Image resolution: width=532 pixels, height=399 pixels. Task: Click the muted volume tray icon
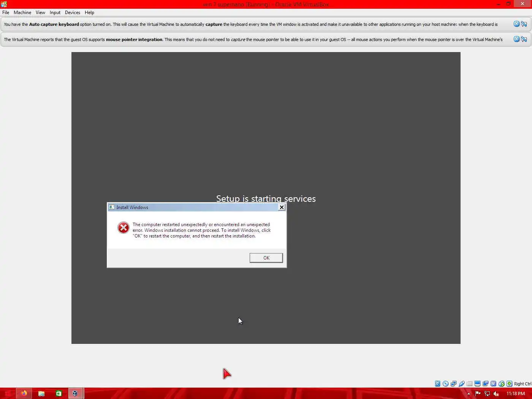click(x=496, y=394)
